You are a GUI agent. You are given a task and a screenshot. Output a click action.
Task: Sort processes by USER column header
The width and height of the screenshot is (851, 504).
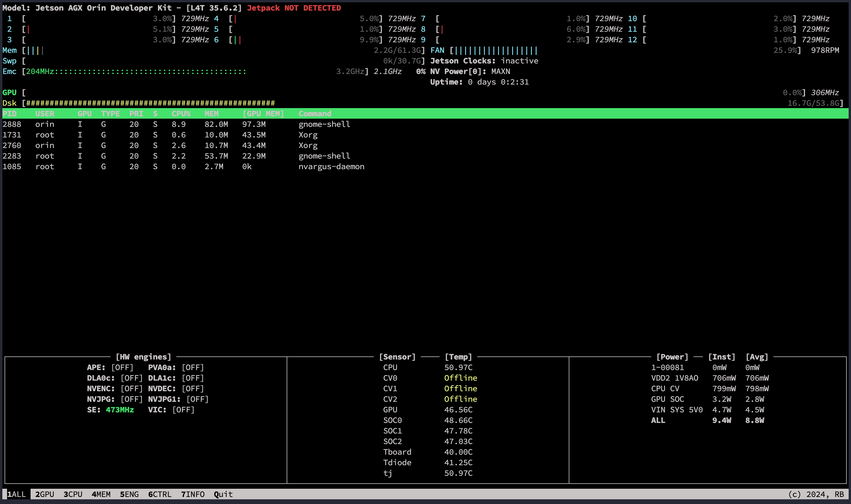click(x=44, y=113)
